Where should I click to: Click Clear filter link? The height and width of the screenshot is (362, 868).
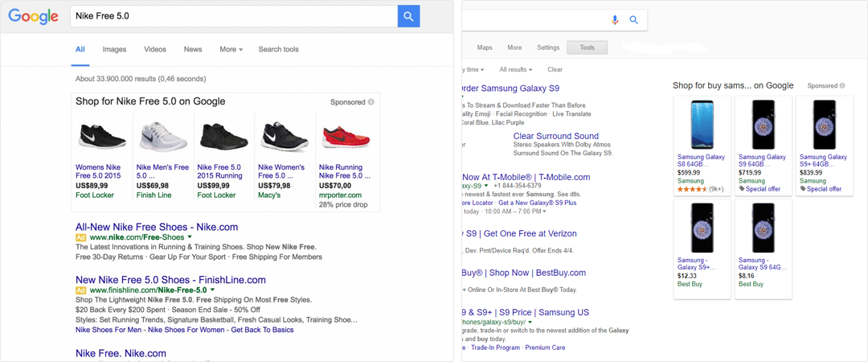[555, 70]
